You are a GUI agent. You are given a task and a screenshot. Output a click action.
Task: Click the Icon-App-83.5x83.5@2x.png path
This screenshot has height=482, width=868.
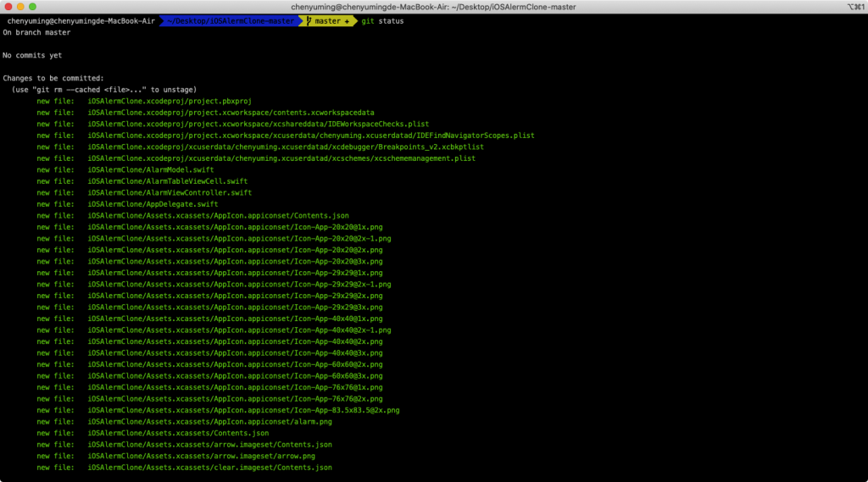pos(243,410)
